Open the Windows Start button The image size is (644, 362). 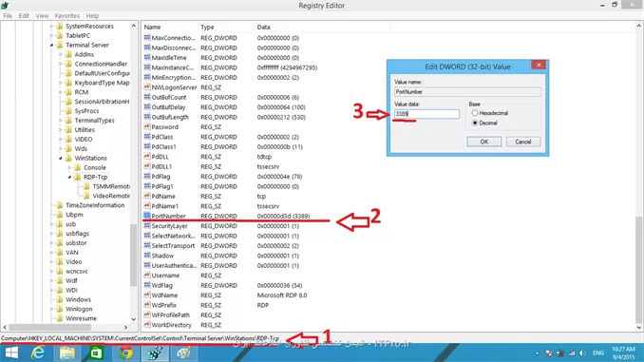(11, 352)
